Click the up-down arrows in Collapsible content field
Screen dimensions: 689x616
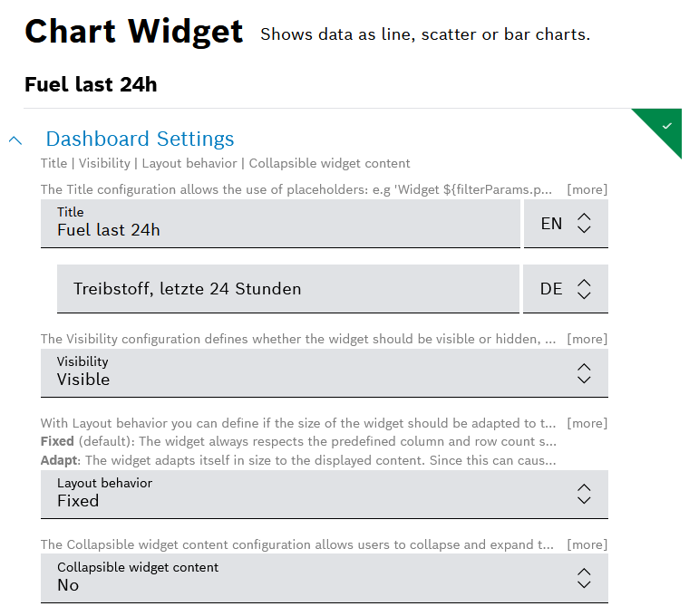[584, 578]
